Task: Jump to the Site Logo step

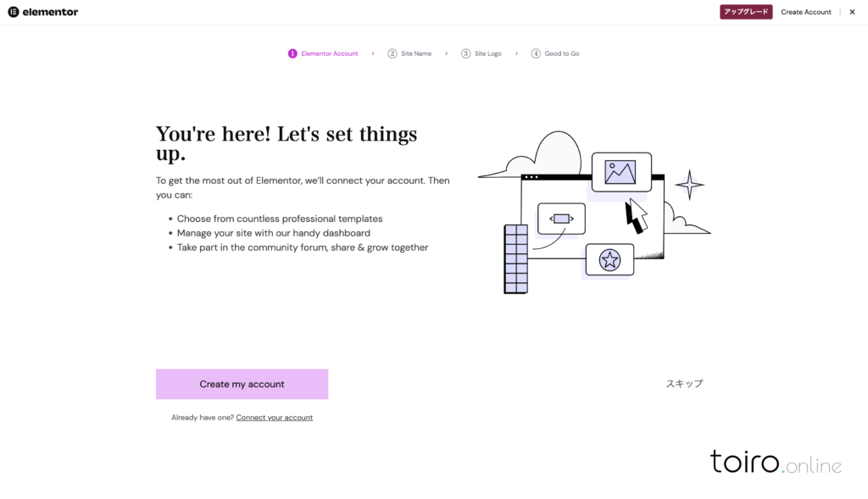Action: click(x=487, y=53)
